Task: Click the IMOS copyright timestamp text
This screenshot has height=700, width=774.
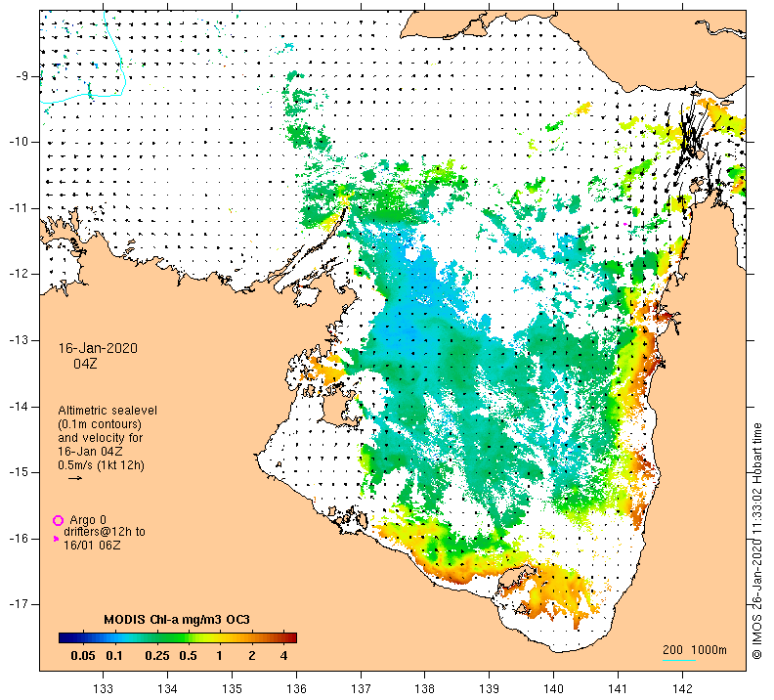Action: (756, 541)
